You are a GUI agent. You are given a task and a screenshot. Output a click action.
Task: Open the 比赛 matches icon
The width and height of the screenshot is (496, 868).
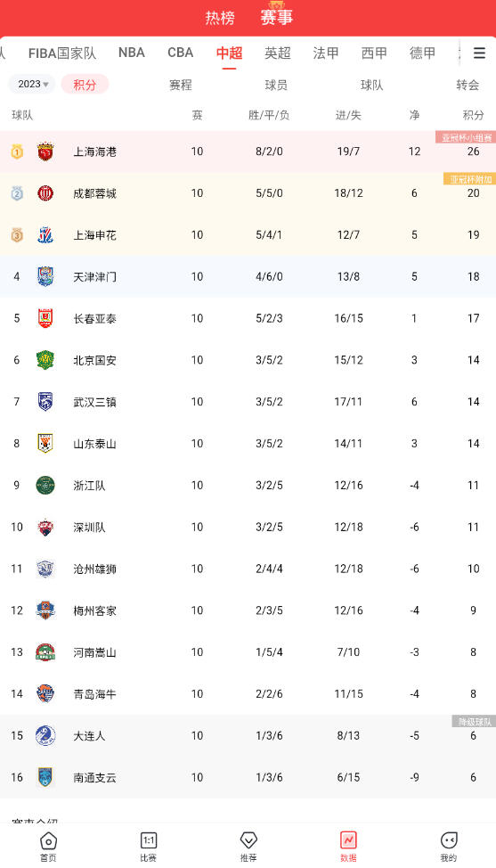click(148, 841)
